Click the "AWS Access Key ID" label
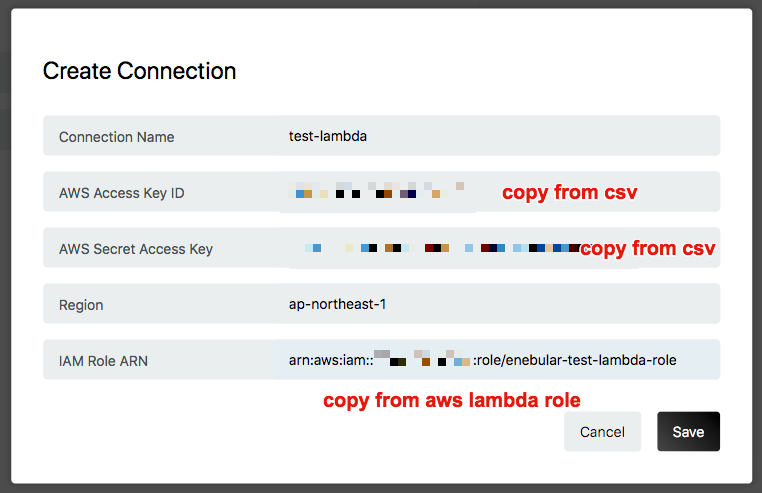Screen dimensions: 762x493 [121, 193]
